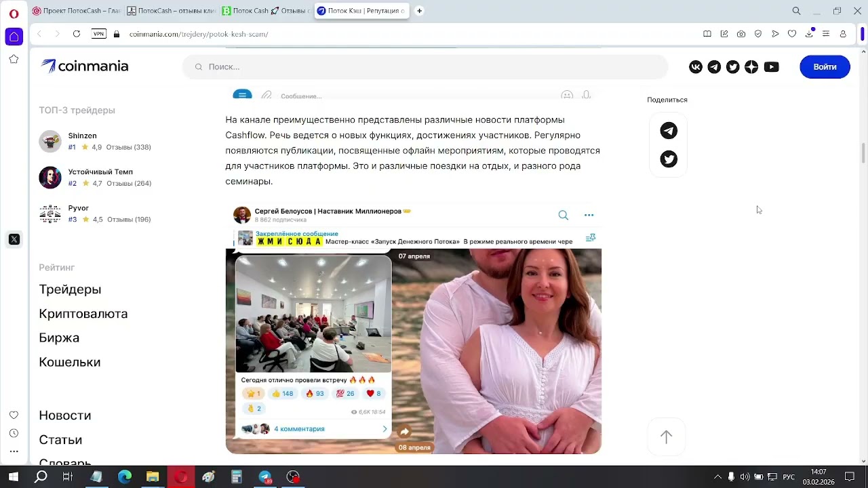Open Windows Start menu
This screenshot has width=868, height=488.
click(13, 477)
